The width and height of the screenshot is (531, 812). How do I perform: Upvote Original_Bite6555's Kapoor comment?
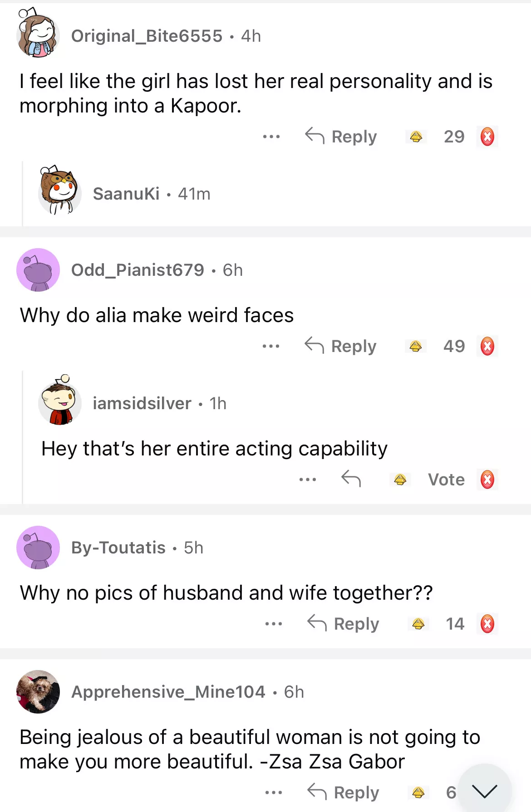point(416,137)
